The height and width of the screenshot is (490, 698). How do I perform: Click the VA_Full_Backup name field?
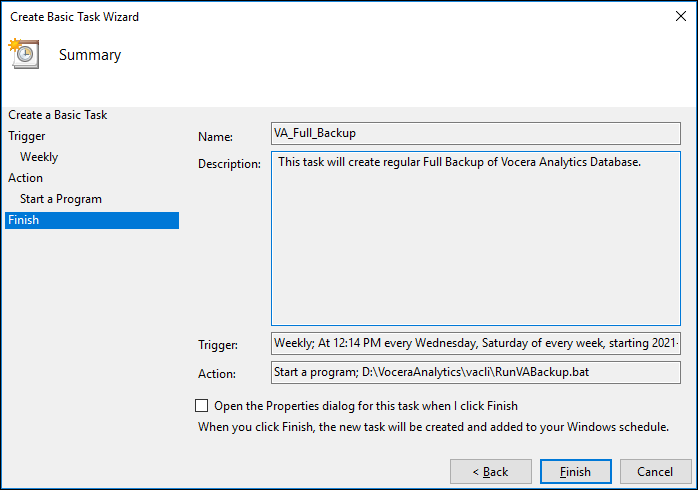[475, 133]
